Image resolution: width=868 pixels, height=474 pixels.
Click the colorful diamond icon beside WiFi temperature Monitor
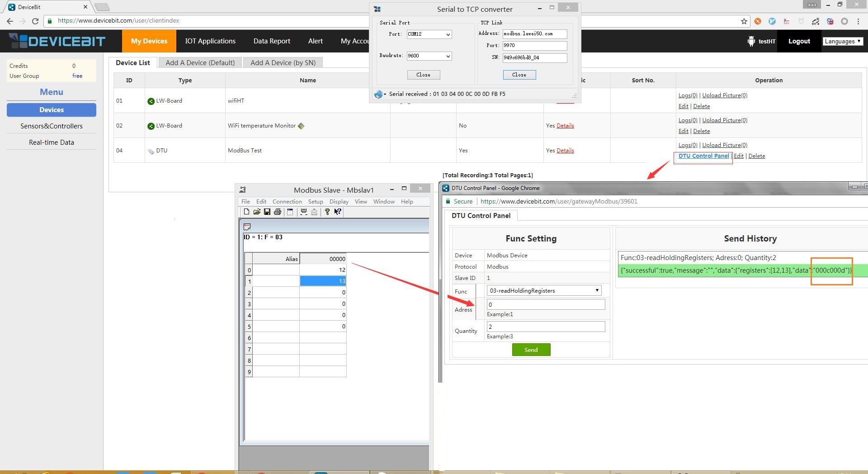301,126
